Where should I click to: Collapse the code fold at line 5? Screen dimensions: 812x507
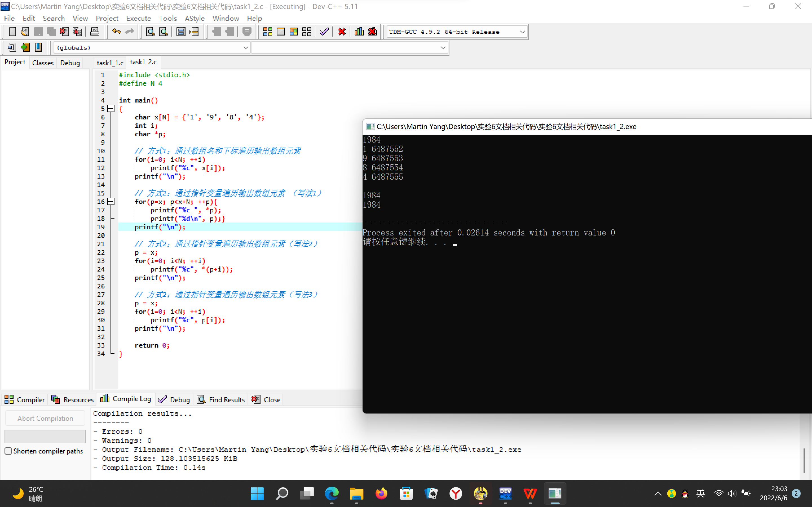coord(111,109)
